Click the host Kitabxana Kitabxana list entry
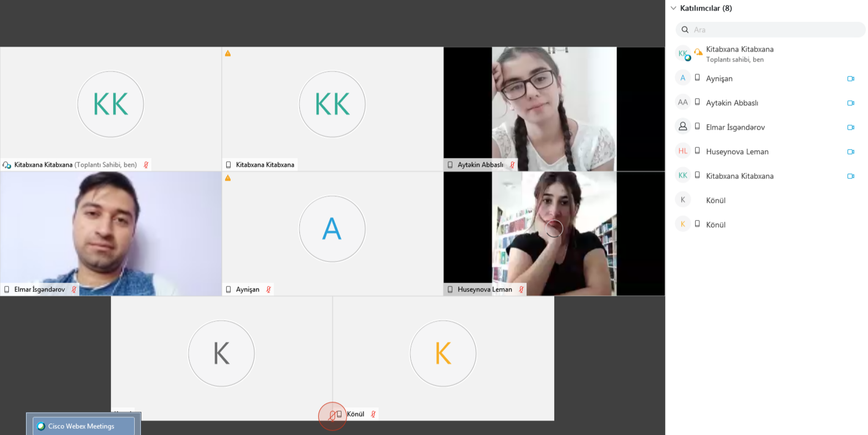 click(739, 54)
